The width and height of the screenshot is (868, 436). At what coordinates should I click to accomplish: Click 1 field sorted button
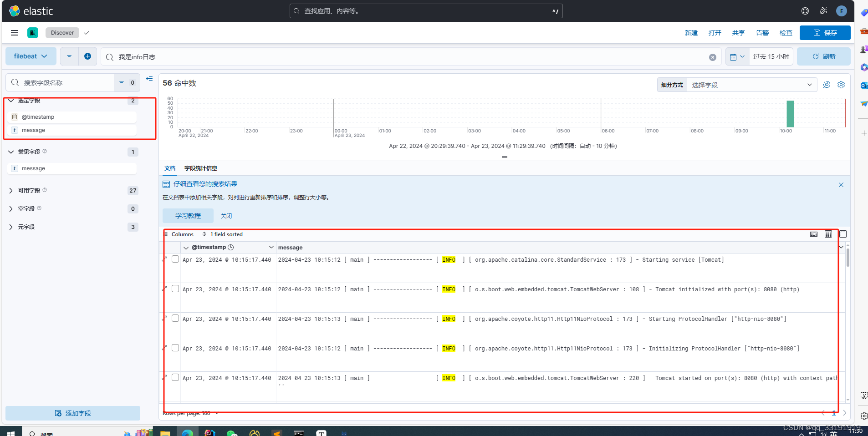point(223,234)
